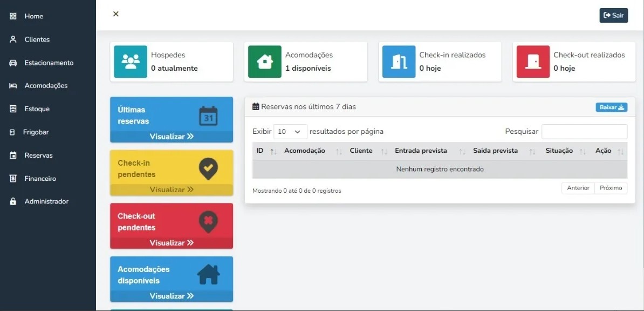Viewport: 644px width, 311px height.
Task: Click the Acomodações bed icon in sidebar
Action: click(x=12, y=85)
